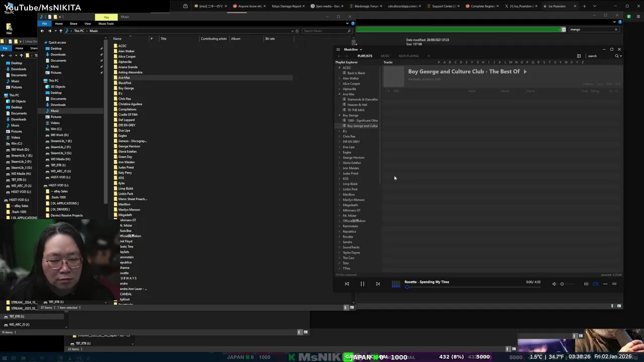Click the Search Music field in Explorer
The width and height of the screenshot is (644, 362).
326,31
